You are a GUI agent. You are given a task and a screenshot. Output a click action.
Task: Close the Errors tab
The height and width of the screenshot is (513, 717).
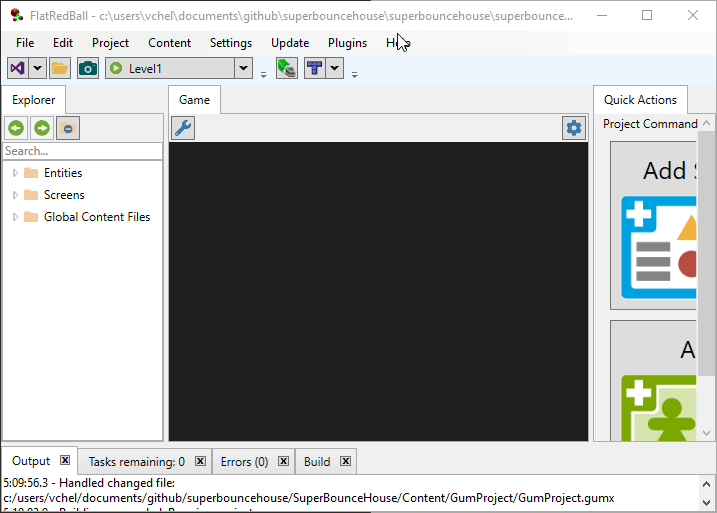point(284,461)
